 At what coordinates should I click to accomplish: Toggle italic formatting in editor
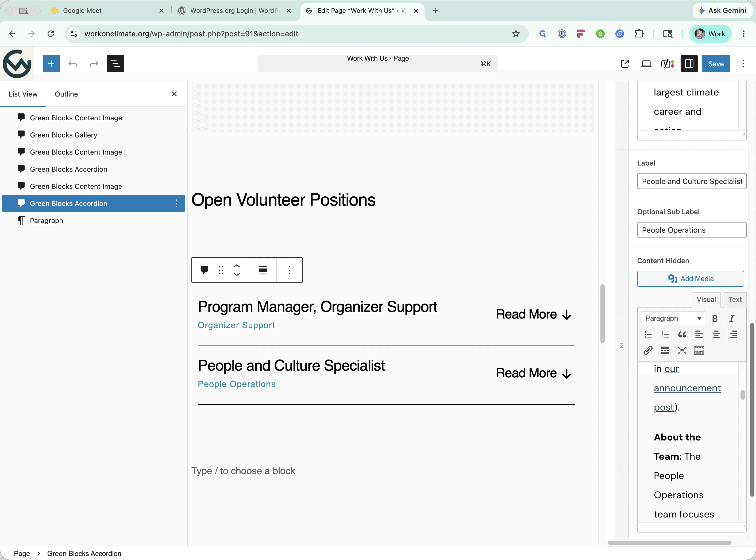pos(732,318)
